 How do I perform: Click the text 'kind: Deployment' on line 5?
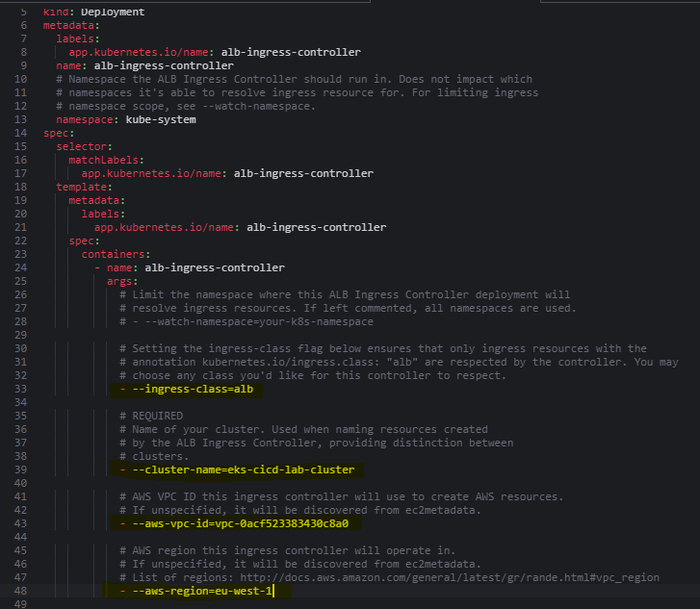[x=93, y=12]
